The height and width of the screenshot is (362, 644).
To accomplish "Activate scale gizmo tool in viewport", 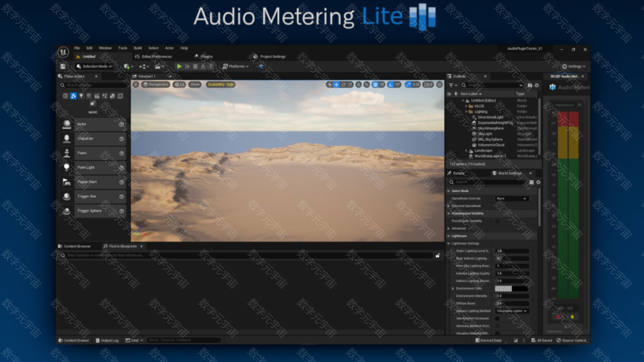I will (x=350, y=84).
